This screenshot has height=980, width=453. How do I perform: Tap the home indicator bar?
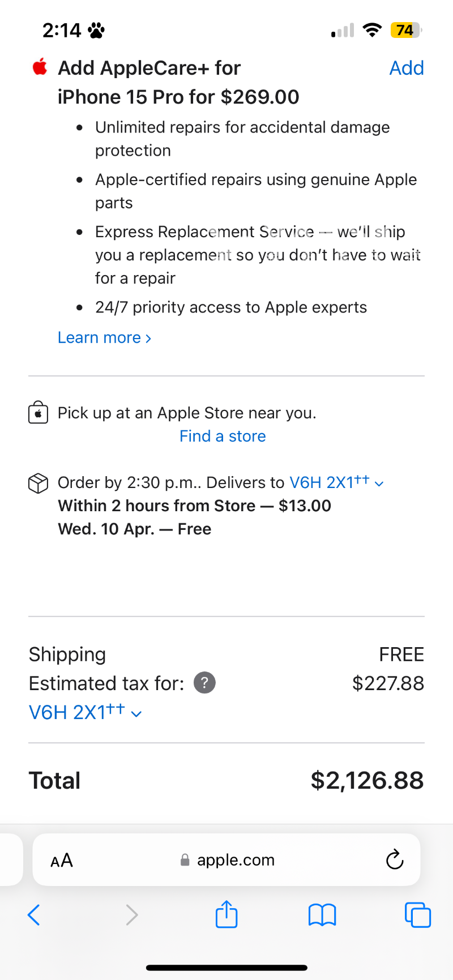226,968
